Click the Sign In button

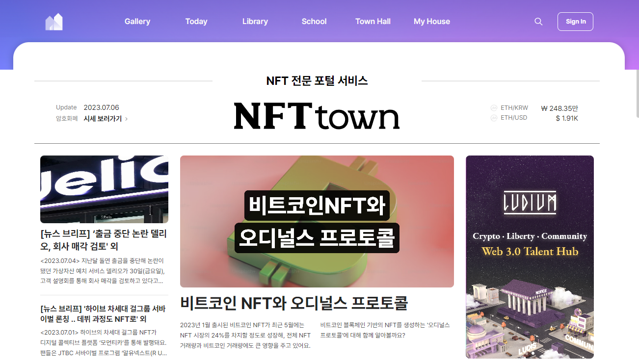(575, 22)
